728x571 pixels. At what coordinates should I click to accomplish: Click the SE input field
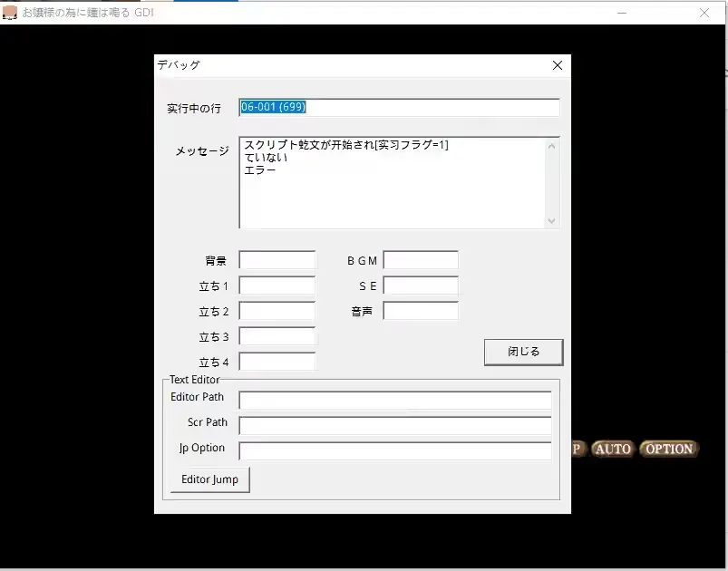pyautogui.click(x=421, y=285)
